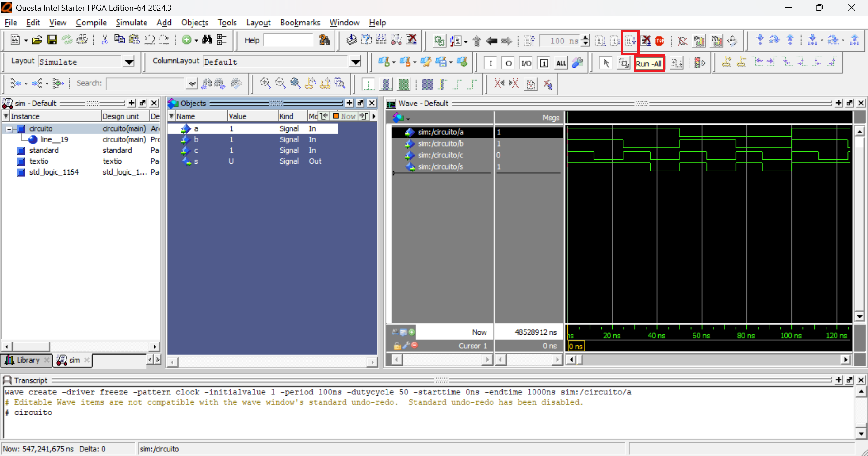Open the Layout Simulate dropdown
This screenshot has height=456, width=868.
click(129, 62)
